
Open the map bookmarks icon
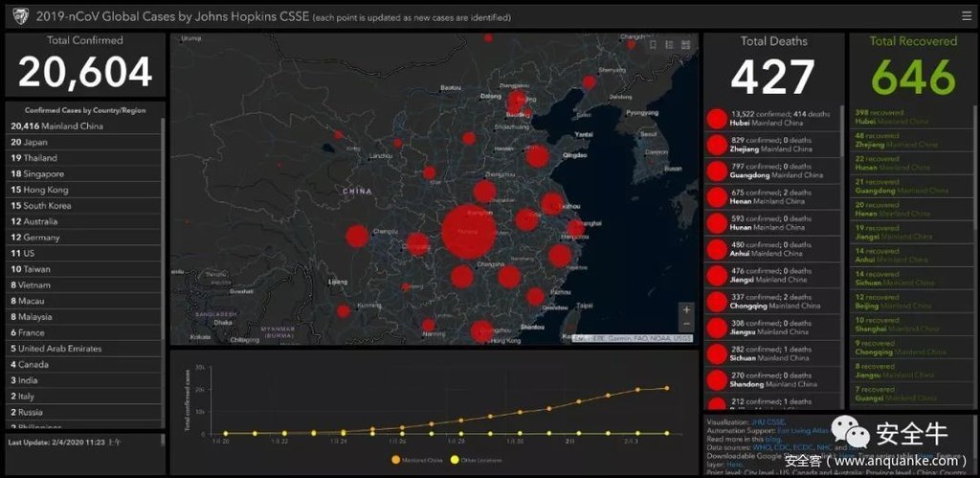[x=652, y=45]
